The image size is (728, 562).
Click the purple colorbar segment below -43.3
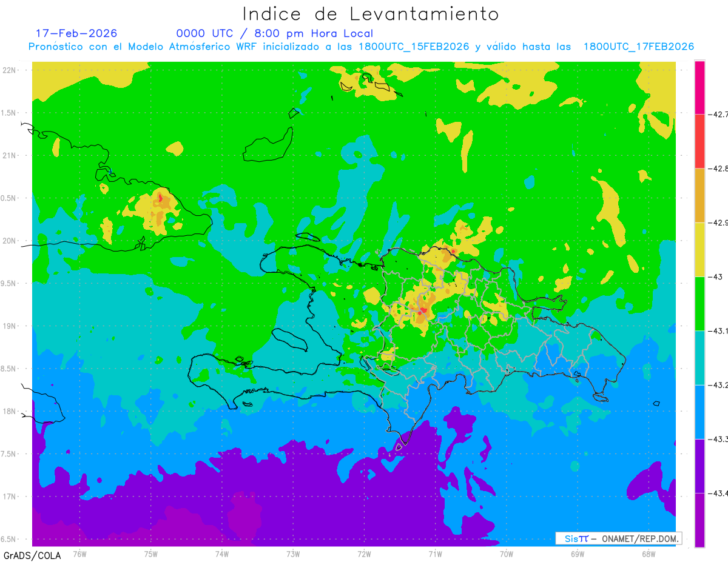coord(699,466)
